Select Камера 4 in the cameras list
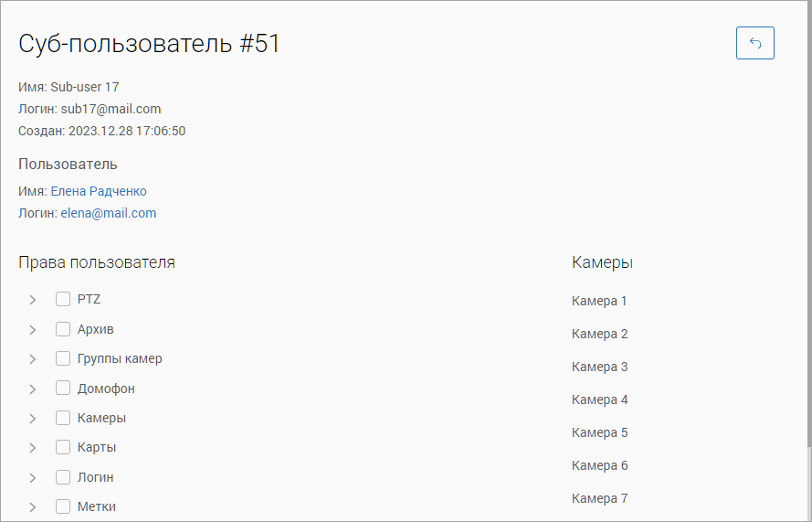812x522 pixels. (599, 399)
